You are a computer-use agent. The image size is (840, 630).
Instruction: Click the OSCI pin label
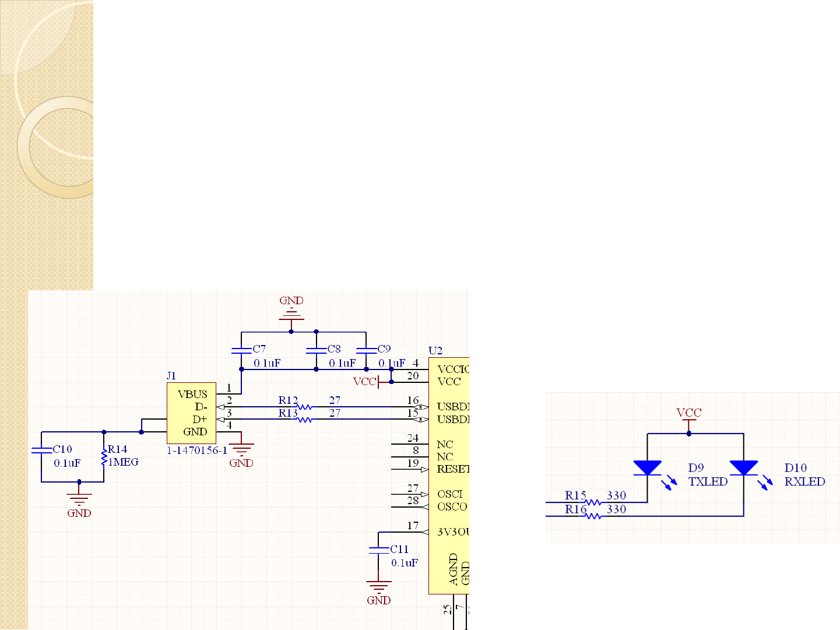pyautogui.click(x=450, y=494)
